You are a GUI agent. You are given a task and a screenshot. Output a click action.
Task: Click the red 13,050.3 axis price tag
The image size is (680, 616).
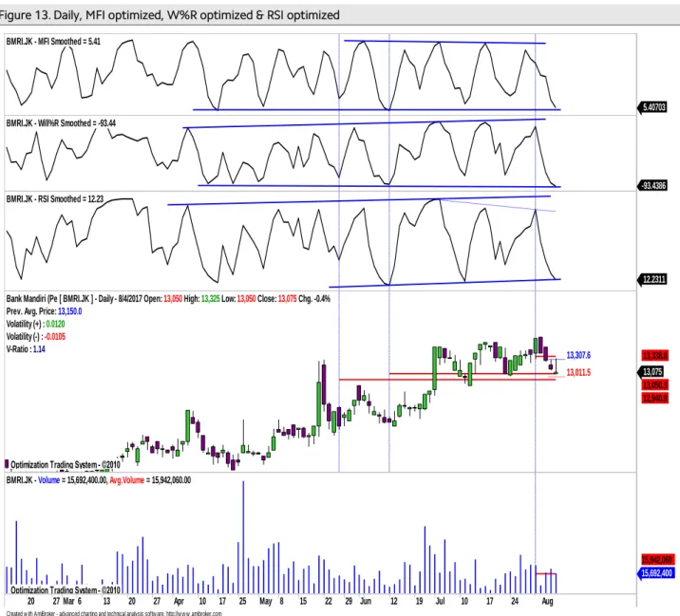pyautogui.click(x=655, y=385)
